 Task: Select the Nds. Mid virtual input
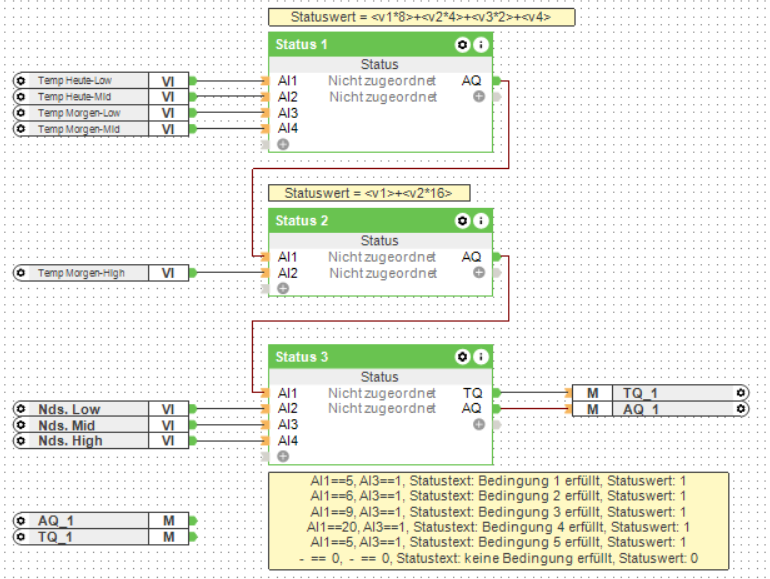pos(101,425)
